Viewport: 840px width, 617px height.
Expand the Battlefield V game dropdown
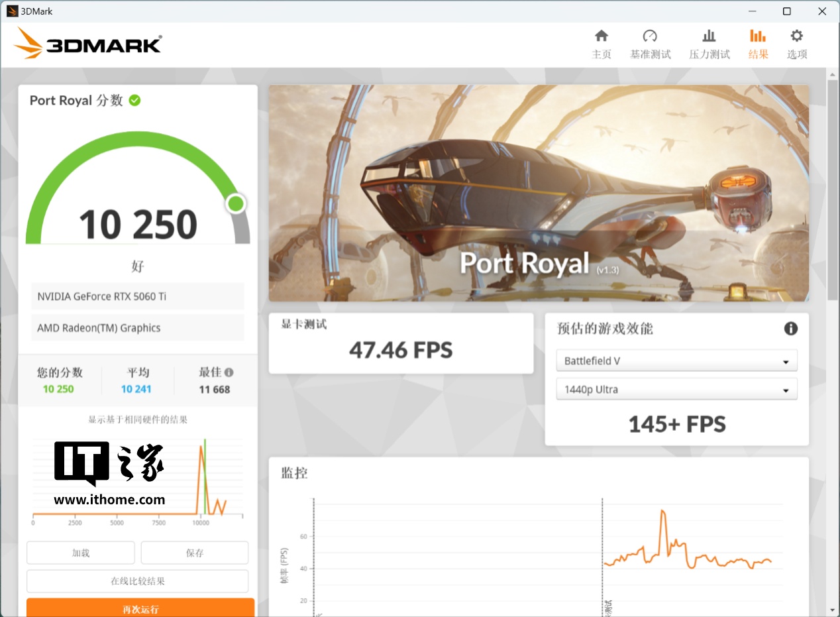676,361
